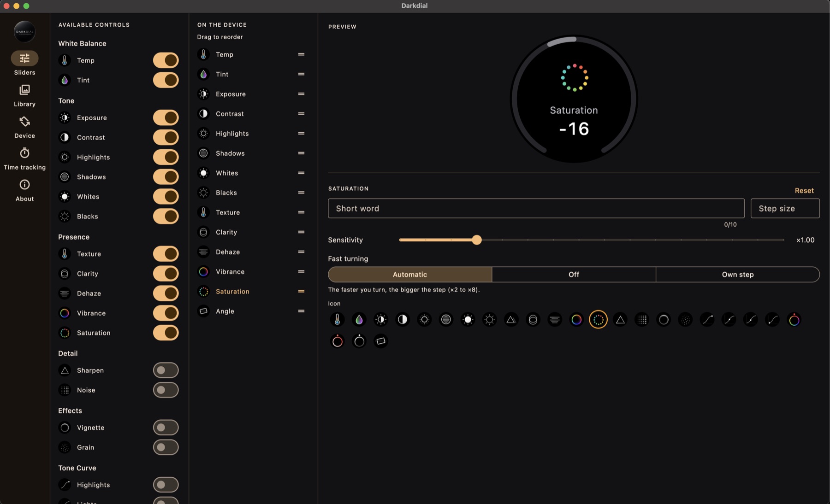Viewport: 830px width, 504px height.
Task: Click the Short word input field
Action: pos(536,208)
